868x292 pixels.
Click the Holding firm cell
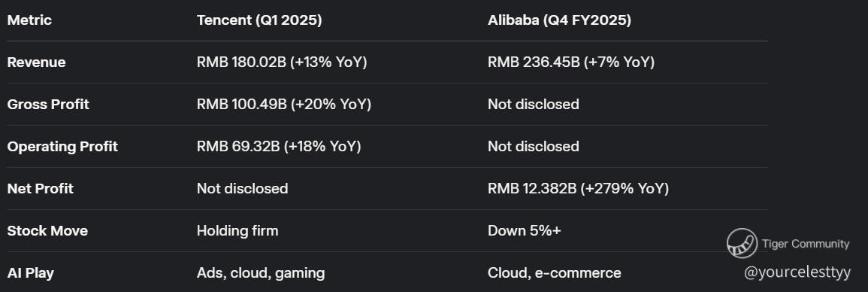[237, 230]
